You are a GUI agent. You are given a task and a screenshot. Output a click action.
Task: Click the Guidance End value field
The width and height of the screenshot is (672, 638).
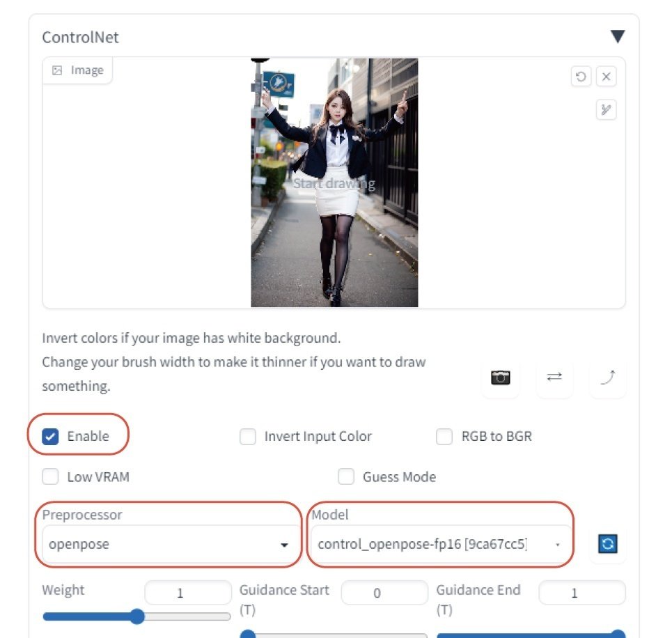pos(581,593)
